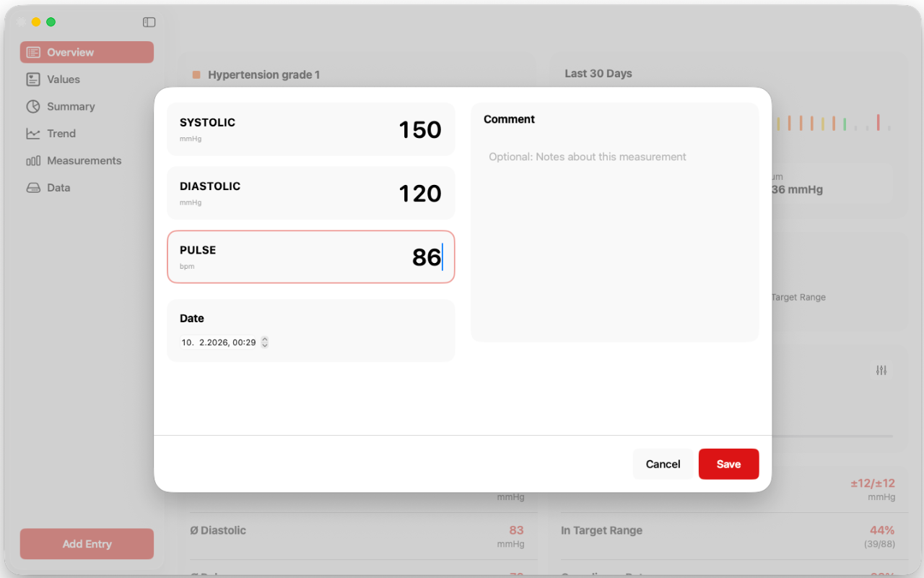Click the Values list icon

pos(33,79)
